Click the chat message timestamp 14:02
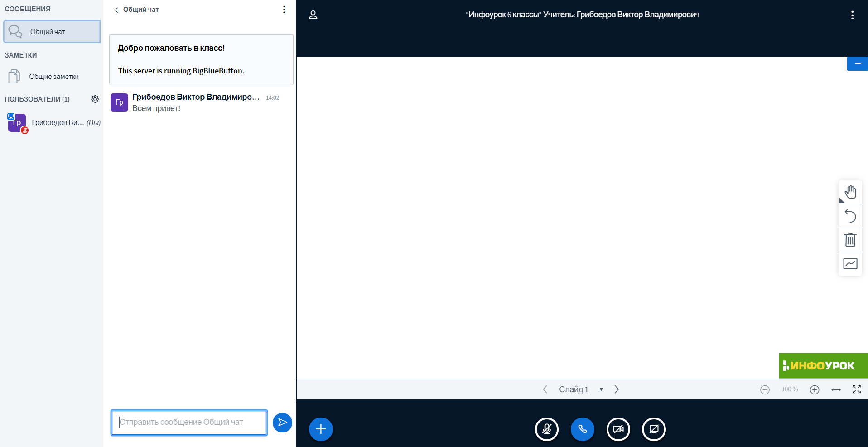Viewport: 868px width, 447px height. [272, 98]
